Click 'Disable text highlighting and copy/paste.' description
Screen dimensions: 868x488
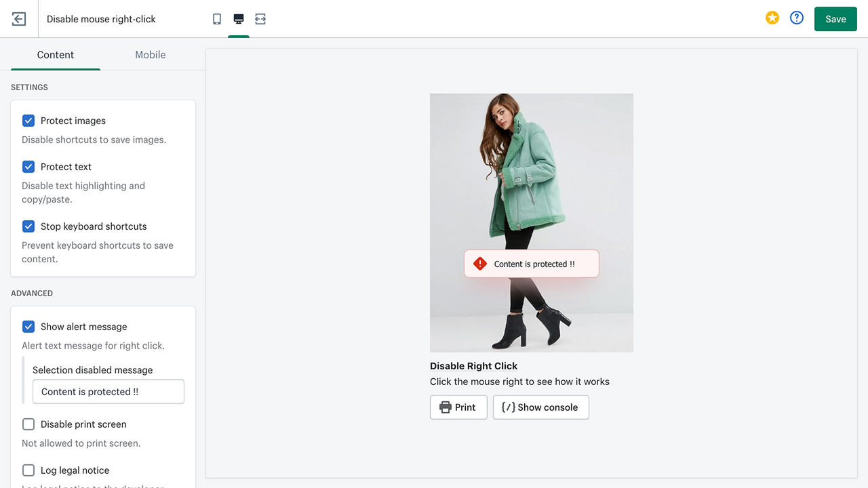pyautogui.click(x=83, y=192)
